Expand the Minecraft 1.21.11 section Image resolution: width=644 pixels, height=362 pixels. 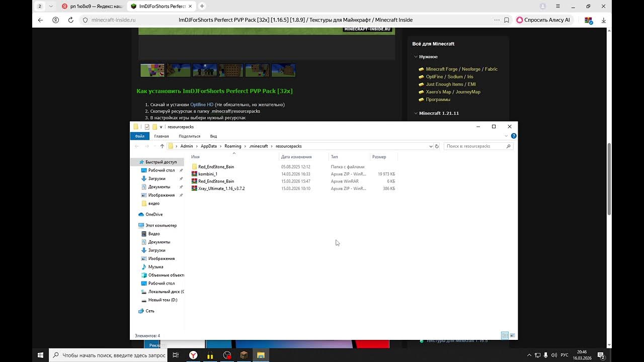(416, 113)
